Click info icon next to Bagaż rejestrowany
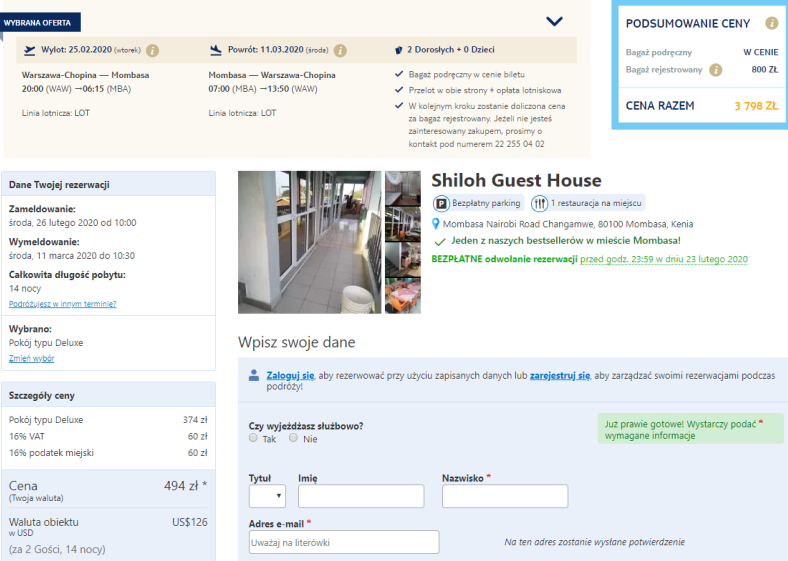788x561 pixels. coord(716,70)
